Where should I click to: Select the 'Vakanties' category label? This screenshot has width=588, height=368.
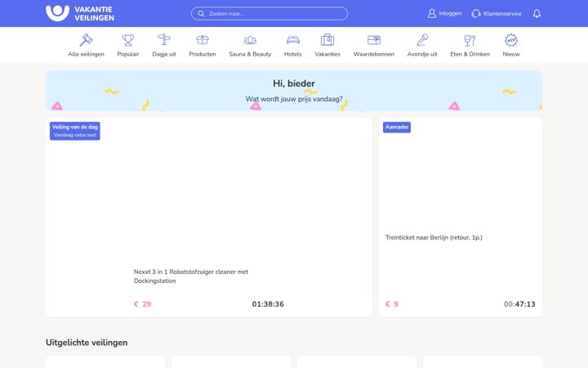coord(327,54)
